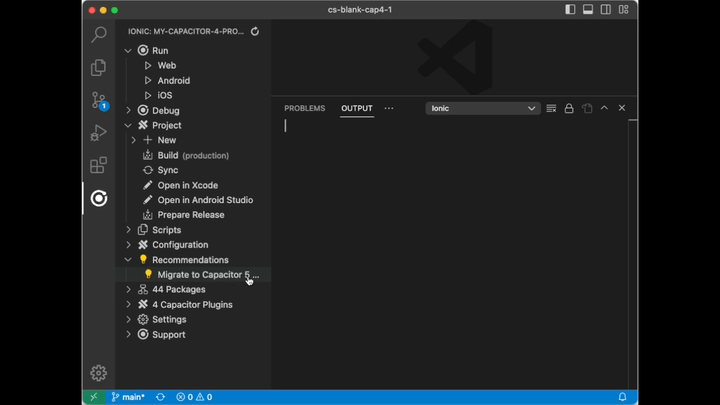Switch to the OUTPUT tab
Image resolution: width=720 pixels, height=405 pixels.
(x=357, y=108)
